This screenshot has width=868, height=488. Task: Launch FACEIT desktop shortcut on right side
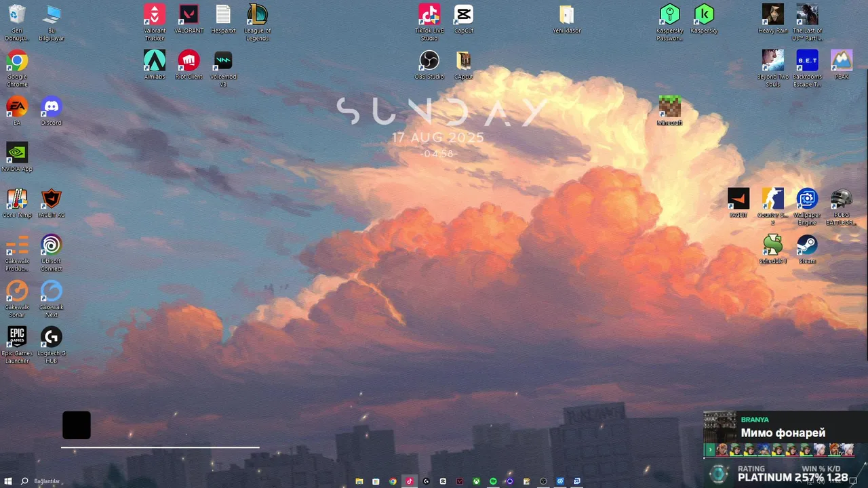pos(738,203)
